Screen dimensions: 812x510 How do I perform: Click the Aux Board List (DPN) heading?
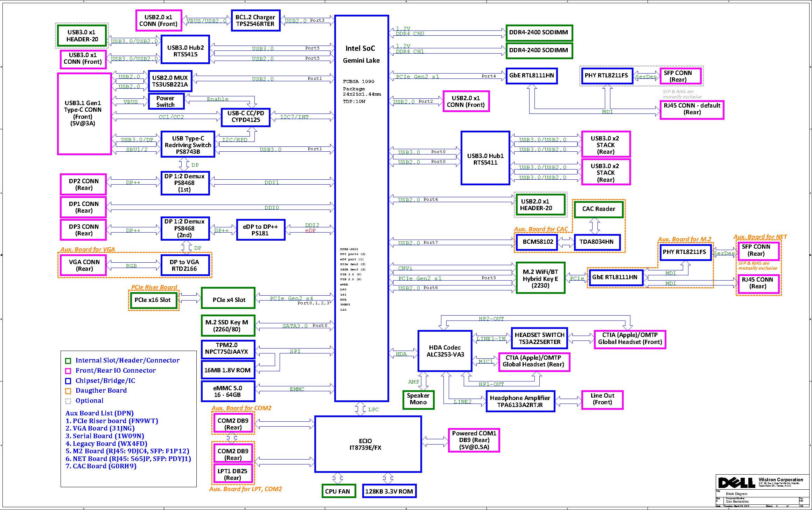click(100, 413)
